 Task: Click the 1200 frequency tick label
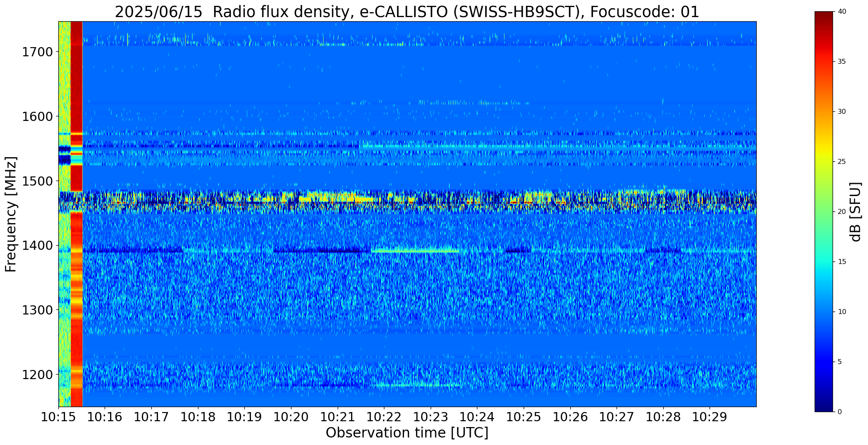point(37,375)
